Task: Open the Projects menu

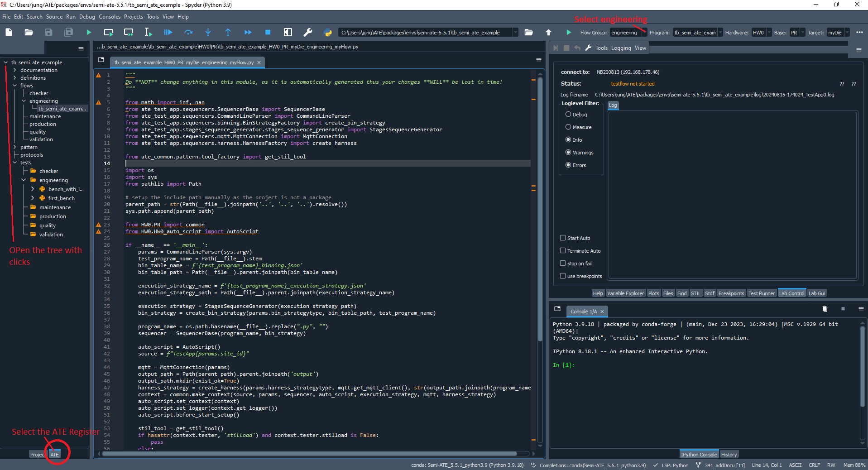Action: pos(134,17)
